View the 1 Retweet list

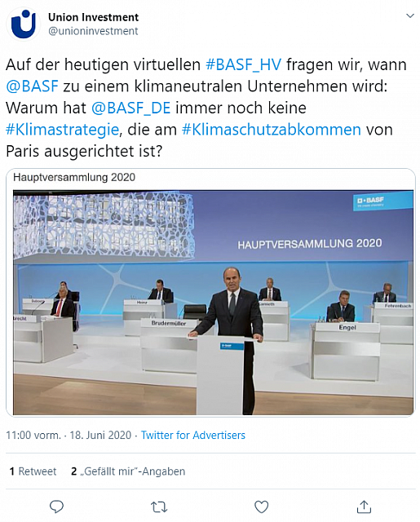(33, 471)
